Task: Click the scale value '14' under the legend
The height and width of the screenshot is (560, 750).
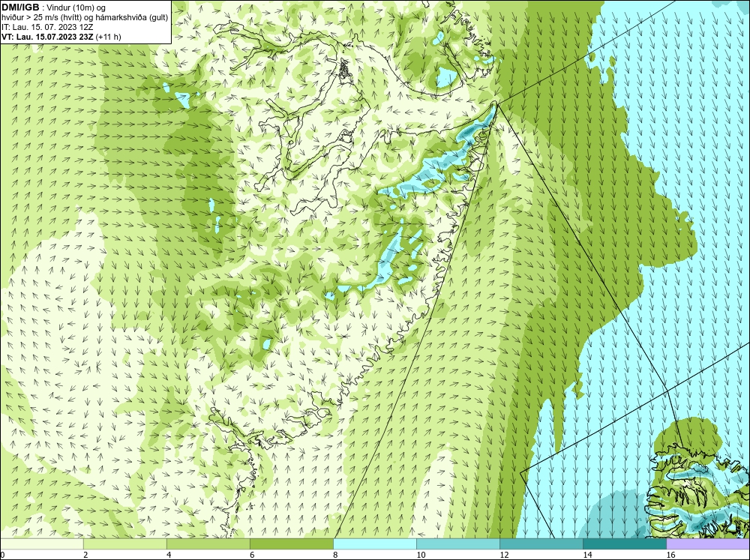Action: pyautogui.click(x=587, y=555)
